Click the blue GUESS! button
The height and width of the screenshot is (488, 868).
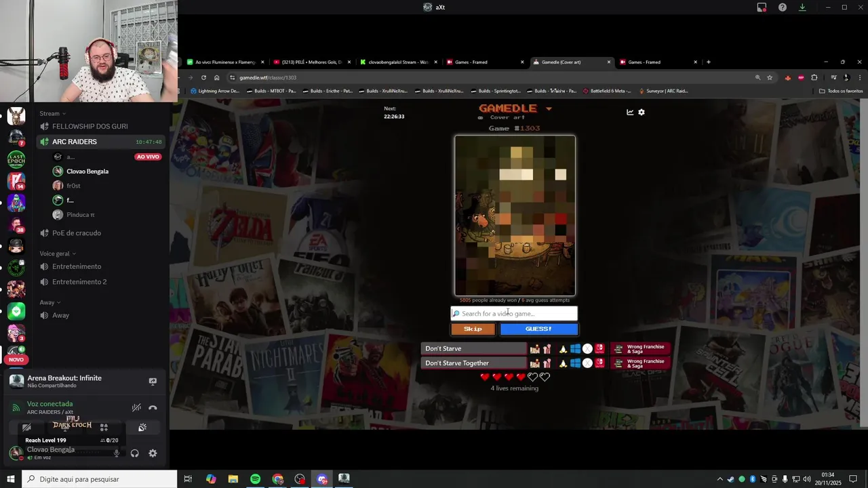(x=539, y=329)
